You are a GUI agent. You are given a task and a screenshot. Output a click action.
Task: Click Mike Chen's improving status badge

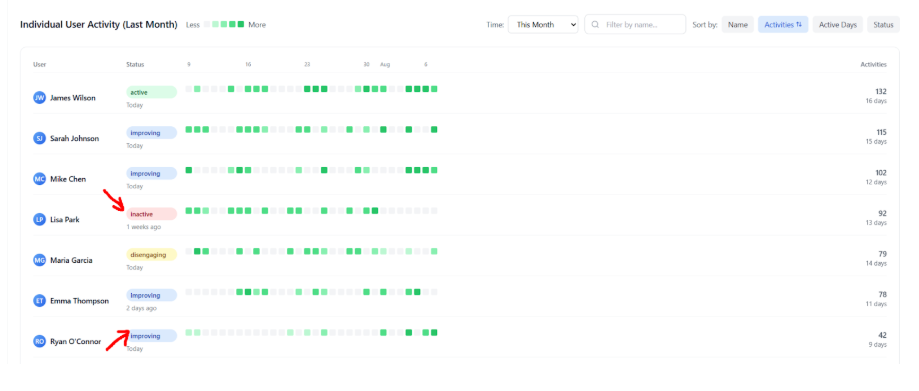151,173
